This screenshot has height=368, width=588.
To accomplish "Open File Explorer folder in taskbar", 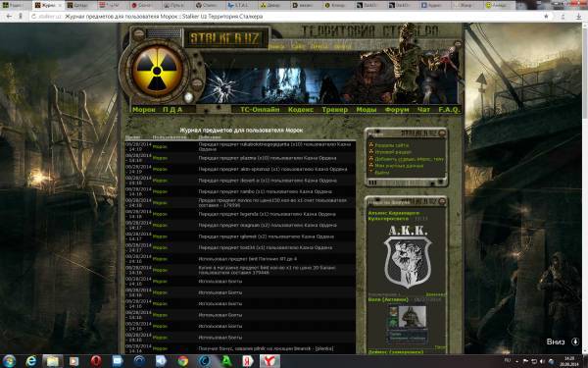I will coord(53,361).
